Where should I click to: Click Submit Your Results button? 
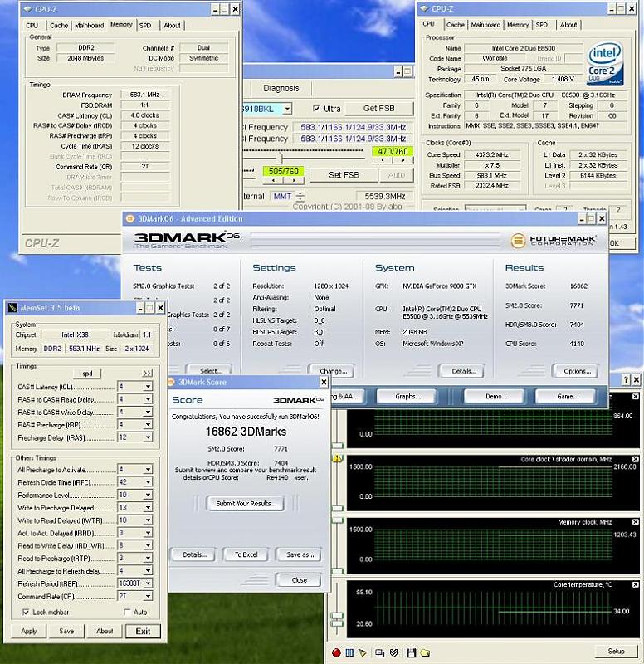[x=246, y=504]
